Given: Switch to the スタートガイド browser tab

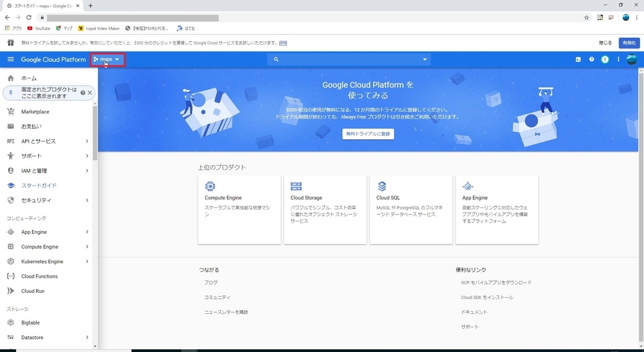Looking at the screenshot, I should 38,6.
